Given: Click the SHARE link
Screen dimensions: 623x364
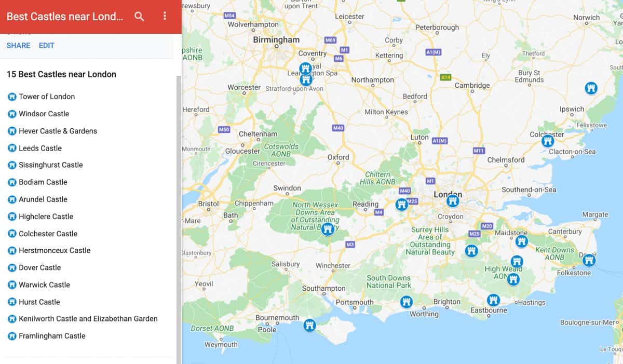Looking at the screenshot, I should pos(18,45).
